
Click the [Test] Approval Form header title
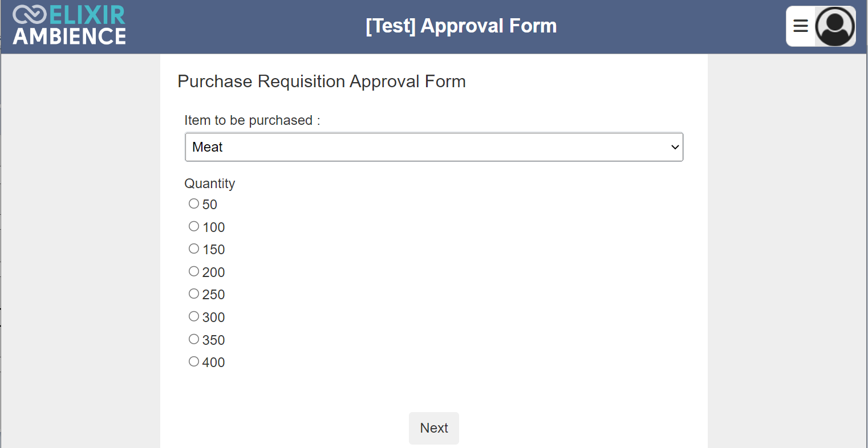pyautogui.click(x=461, y=26)
